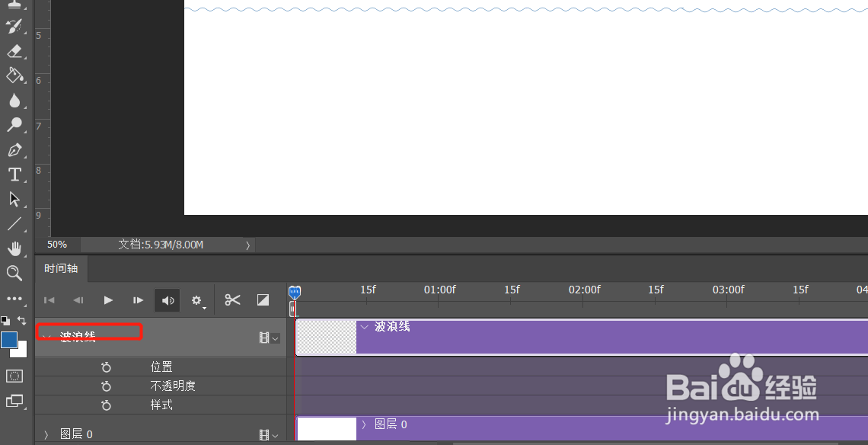This screenshot has width=868, height=445.
Task: Click the 位置 property label
Action: pyautogui.click(x=161, y=367)
